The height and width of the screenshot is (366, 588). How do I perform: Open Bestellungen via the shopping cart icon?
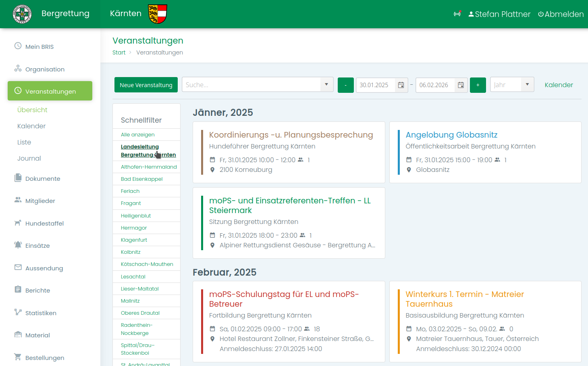pyautogui.click(x=18, y=357)
